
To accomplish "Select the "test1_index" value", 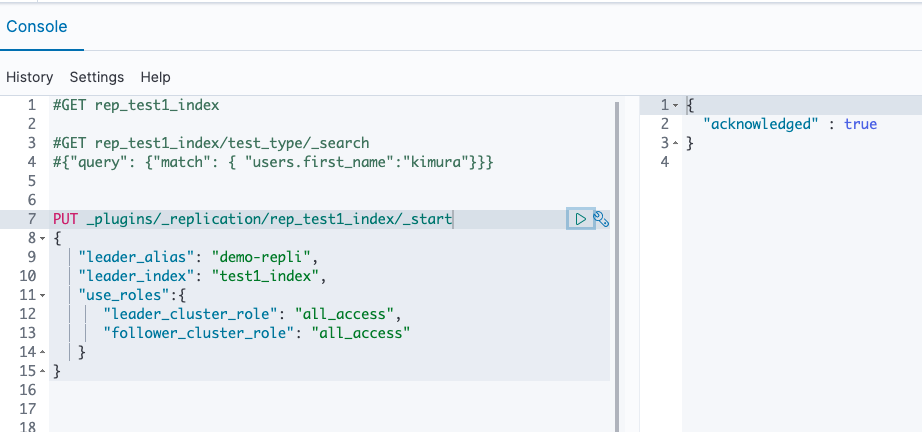I will (265, 276).
